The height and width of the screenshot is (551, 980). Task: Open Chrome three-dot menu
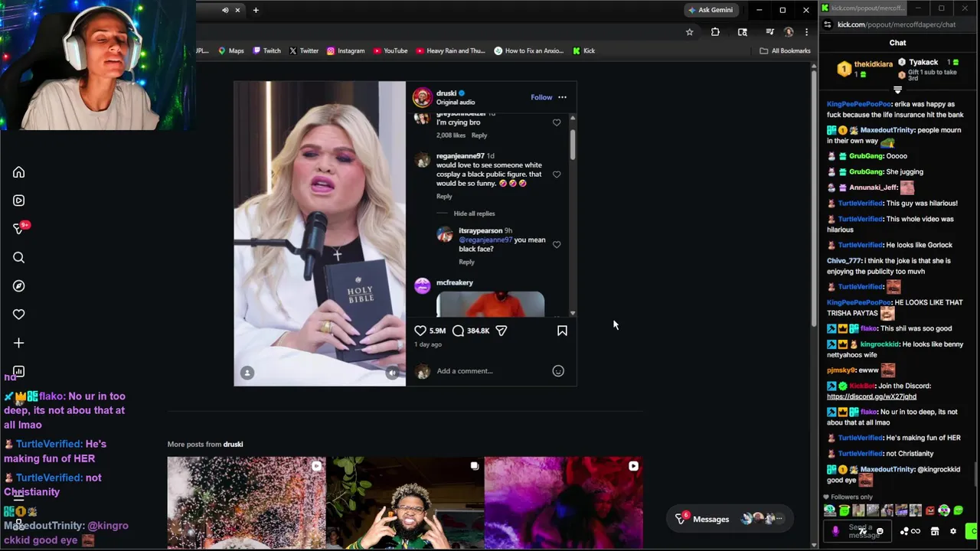806,32
